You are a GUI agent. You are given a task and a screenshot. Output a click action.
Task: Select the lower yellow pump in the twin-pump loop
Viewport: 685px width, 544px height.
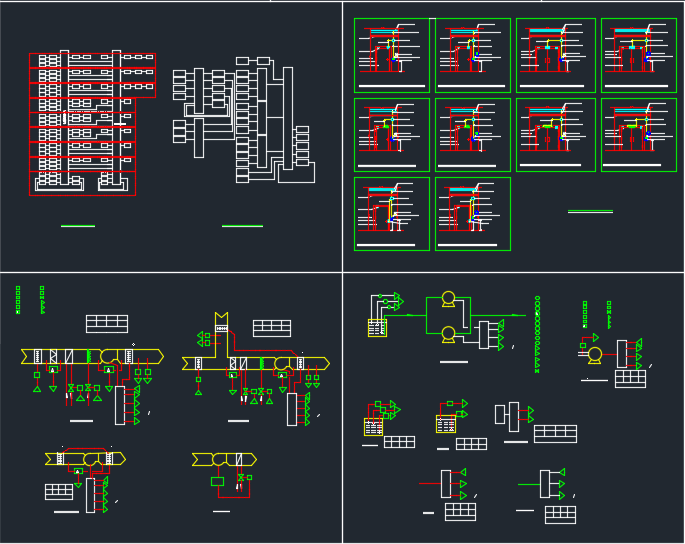coord(448,335)
